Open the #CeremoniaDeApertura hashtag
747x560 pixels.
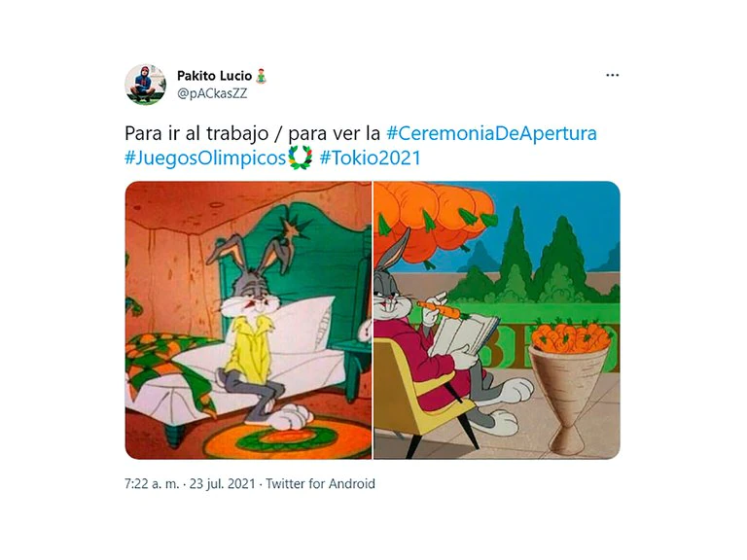pos(491,133)
